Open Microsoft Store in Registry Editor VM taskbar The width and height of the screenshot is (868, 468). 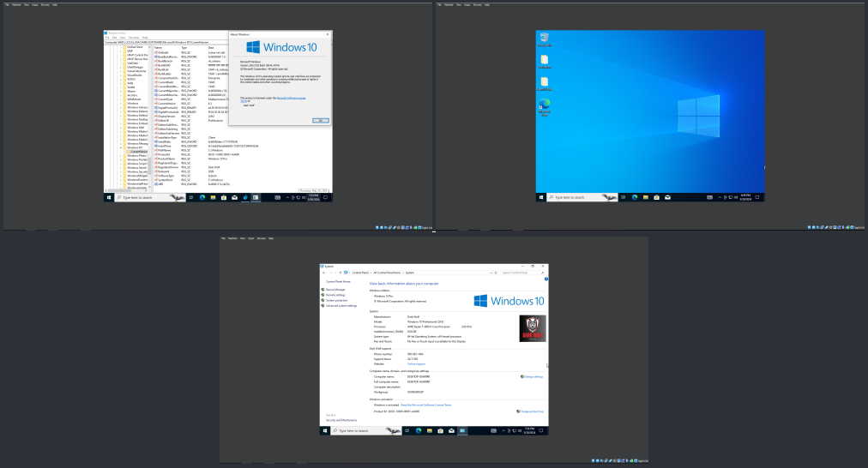(224, 197)
